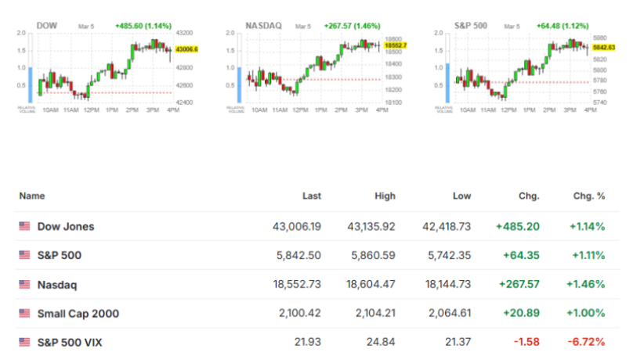Click the yellow 18552.7 price label
This screenshot has height=356, width=644.
(x=396, y=45)
